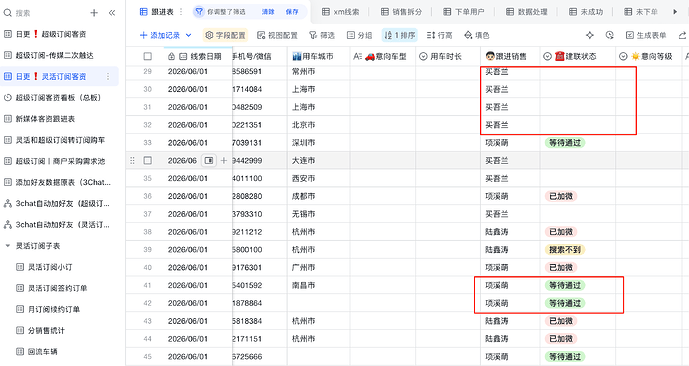Click the plus icon to add a new table

(x=94, y=13)
